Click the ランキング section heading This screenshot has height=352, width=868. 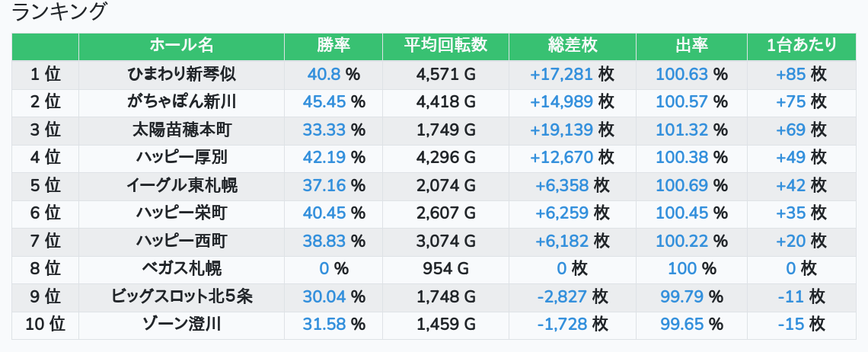pyautogui.click(x=60, y=12)
